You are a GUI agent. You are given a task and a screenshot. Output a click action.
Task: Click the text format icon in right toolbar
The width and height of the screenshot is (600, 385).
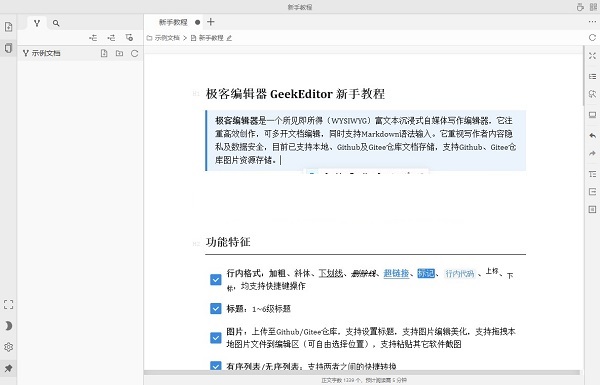pos(592,174)
